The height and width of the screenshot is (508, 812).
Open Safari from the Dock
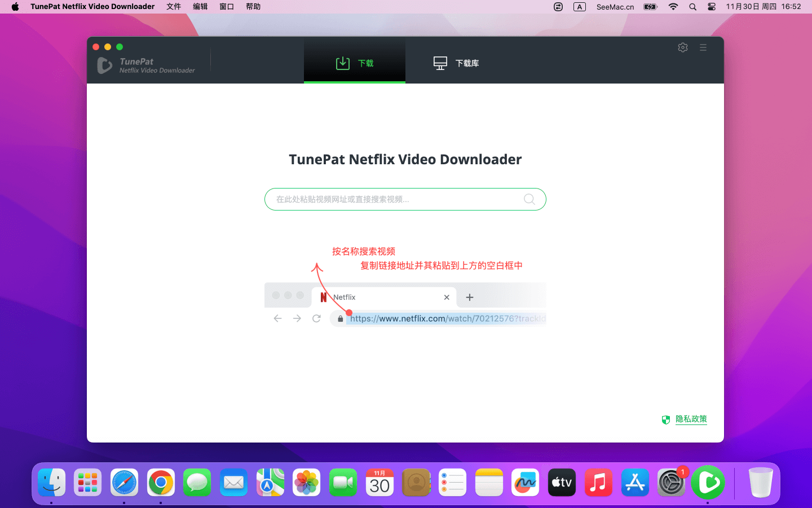click(124, 483)
